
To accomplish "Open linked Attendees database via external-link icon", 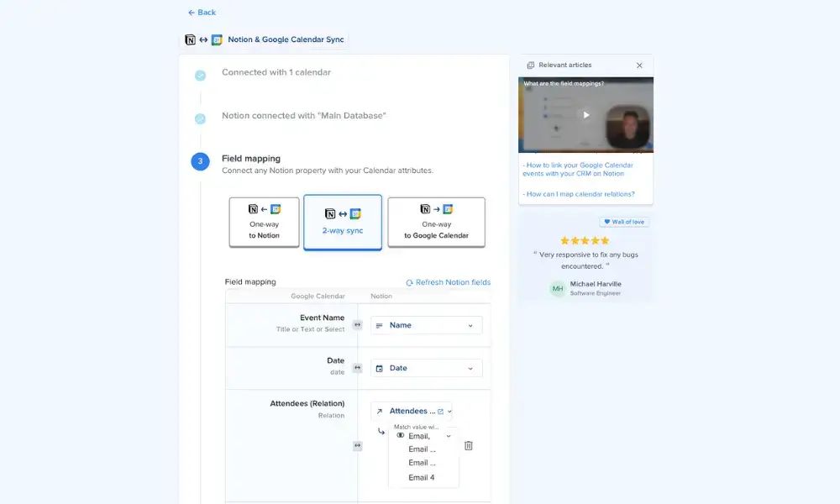I will tap(440, 412).
